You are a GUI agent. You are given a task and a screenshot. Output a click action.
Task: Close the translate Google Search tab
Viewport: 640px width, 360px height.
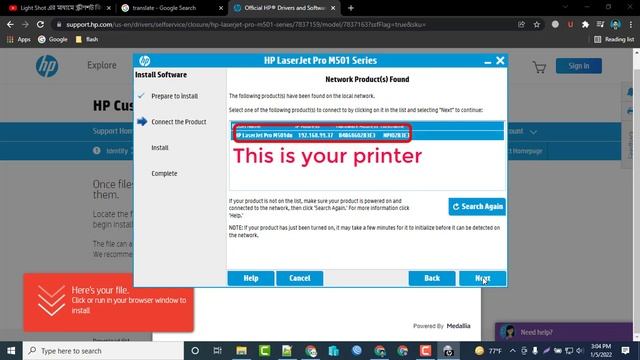point(221,8)
